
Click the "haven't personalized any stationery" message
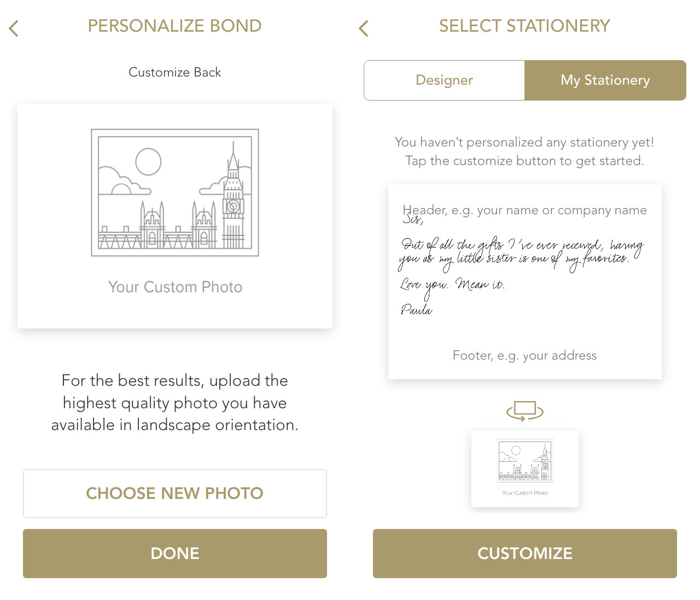click(524, 151)
